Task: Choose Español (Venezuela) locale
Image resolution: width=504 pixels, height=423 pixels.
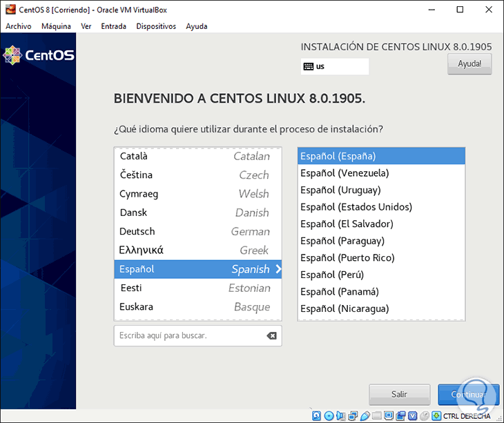Action: coord(381,173)
